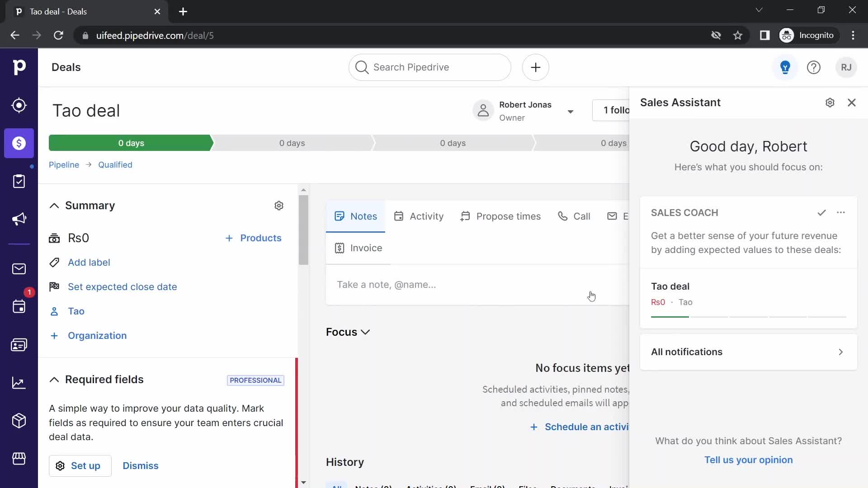The height and width of the screenshot is (488, 868).
Task: Dismiss the Required fields prompt
Action: (x=140, y=465)
